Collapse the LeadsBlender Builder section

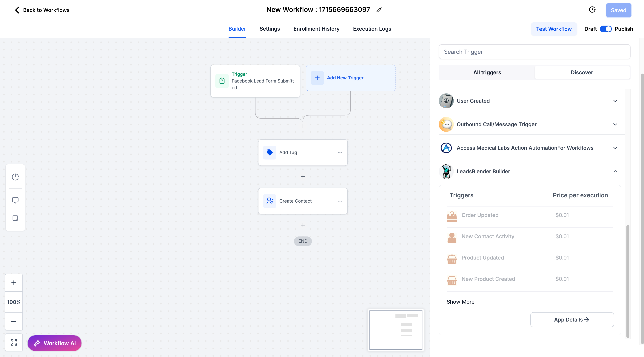click(x=615, y=171)
